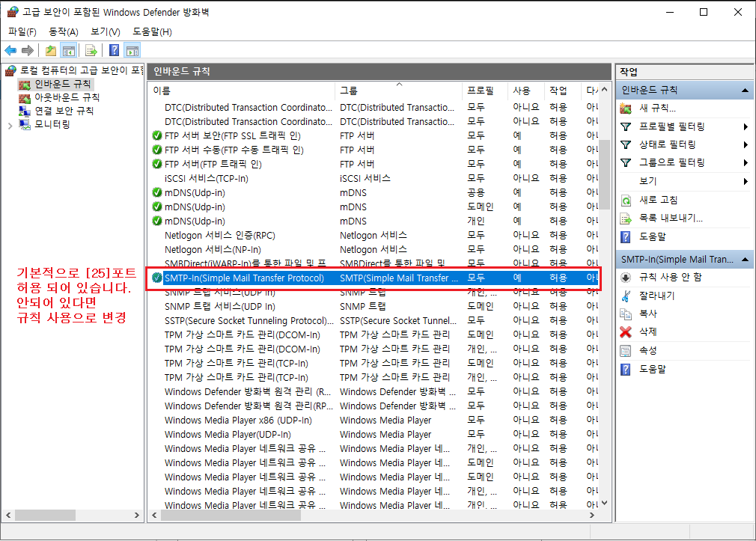Image resolution: width=756 pixels, height=541 pixels.
Task: Click the 새 규칙 new rule icon
Action: pyautogui.click(x=626, y=108)
